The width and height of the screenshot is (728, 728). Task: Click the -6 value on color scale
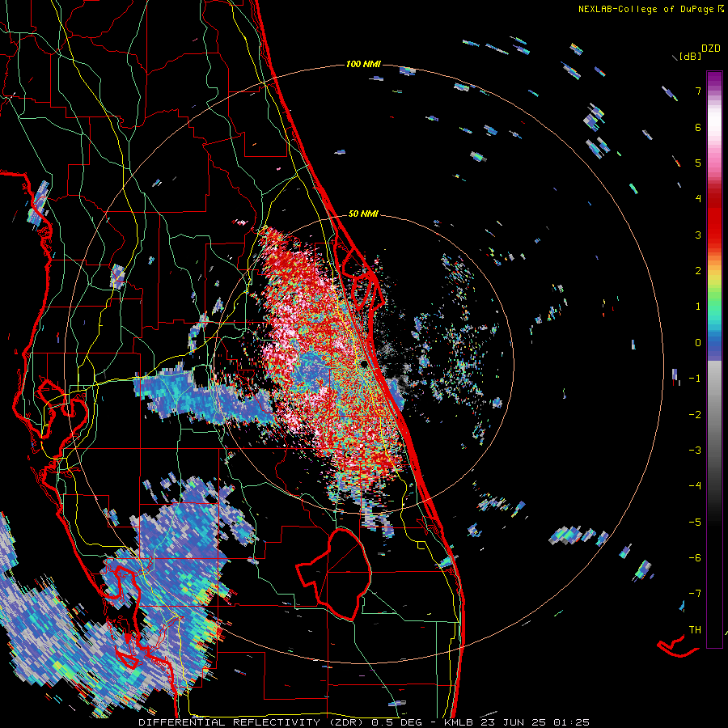coord(695,557)
